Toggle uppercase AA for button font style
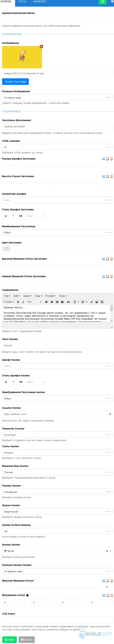 click(x=21, y=382)
